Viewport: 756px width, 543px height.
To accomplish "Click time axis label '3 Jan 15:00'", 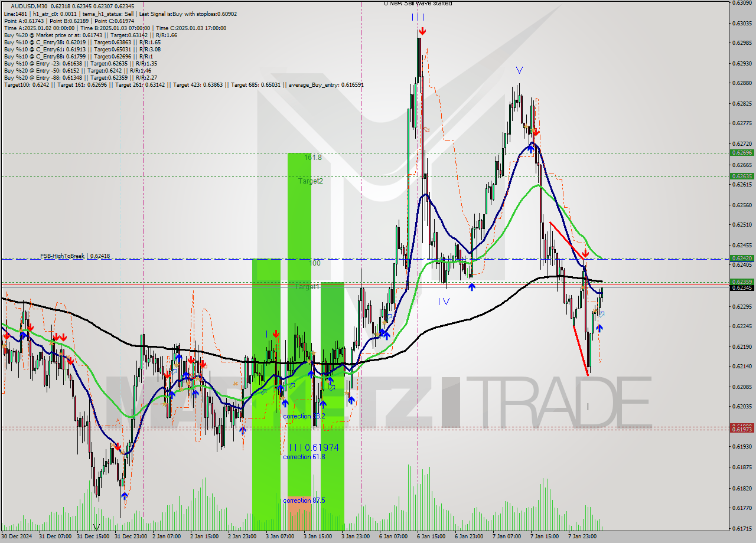I will point(318,536).
